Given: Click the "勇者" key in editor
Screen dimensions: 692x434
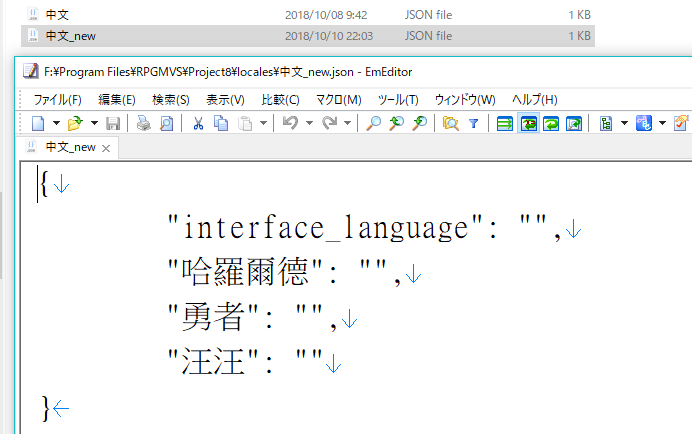Looking at the screenshot, I should coord(213,317).
